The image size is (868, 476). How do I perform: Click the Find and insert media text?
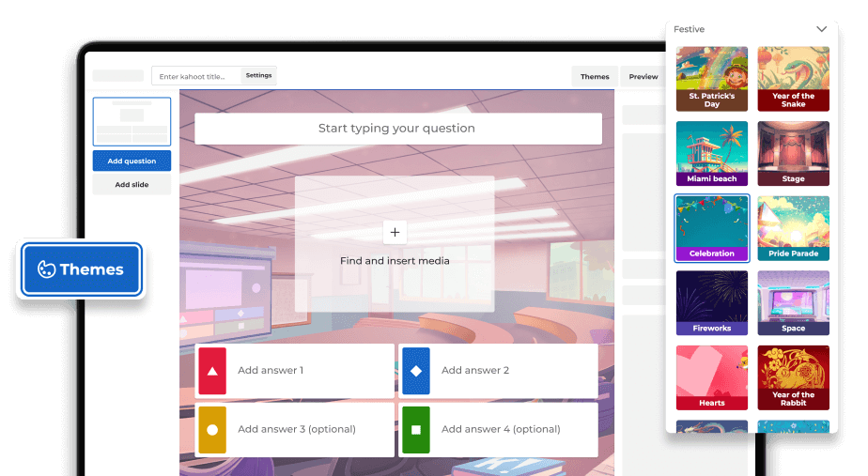click(395, 261)
